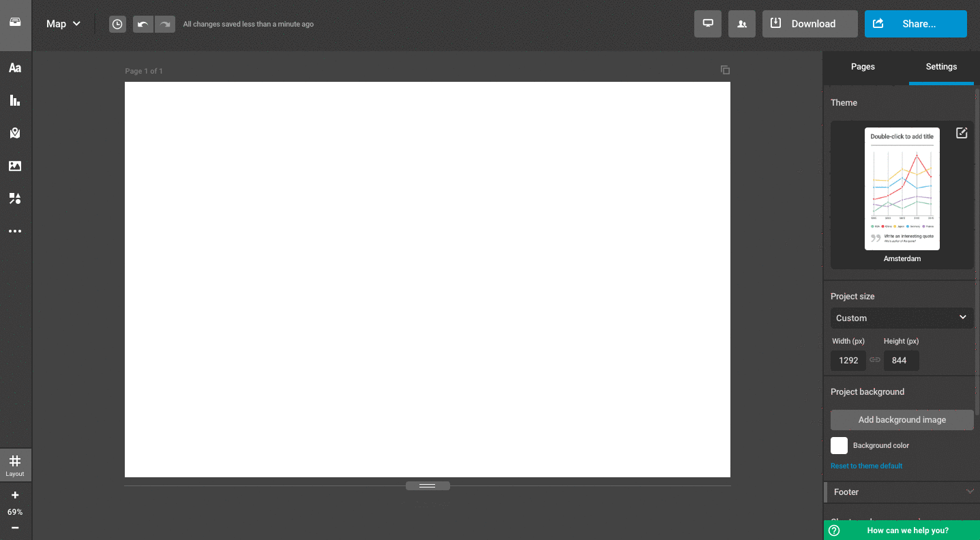Screen dimensions: 980x540
Task: Click the undo arrow
Action: click(143, 24)
